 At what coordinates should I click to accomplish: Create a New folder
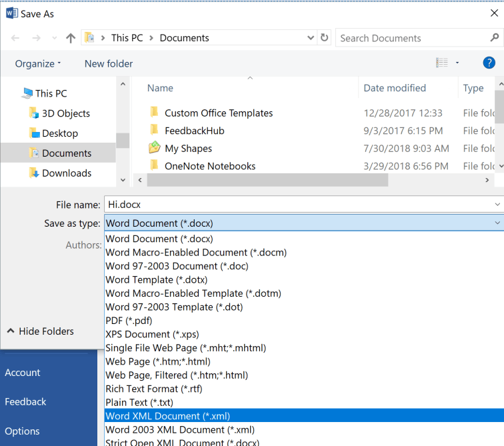[x=109, y=63]
